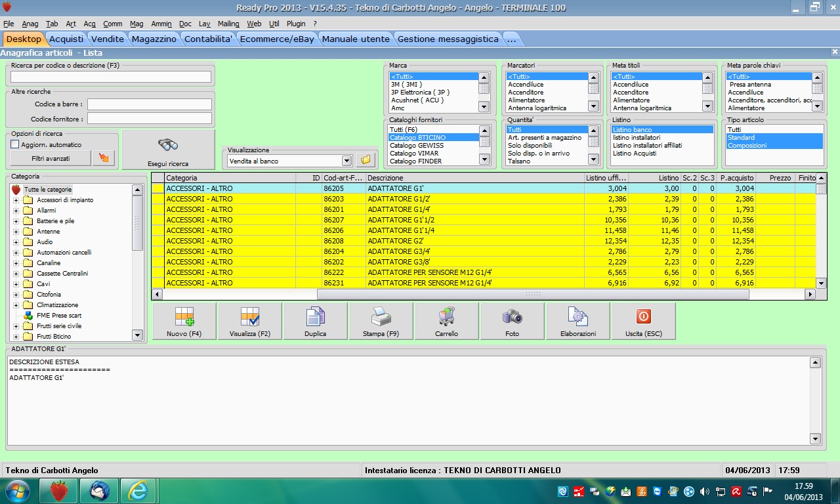This screenshot has width=840, height=504.
Task: Sort by Listino column header
Action: tap(654, 178)
